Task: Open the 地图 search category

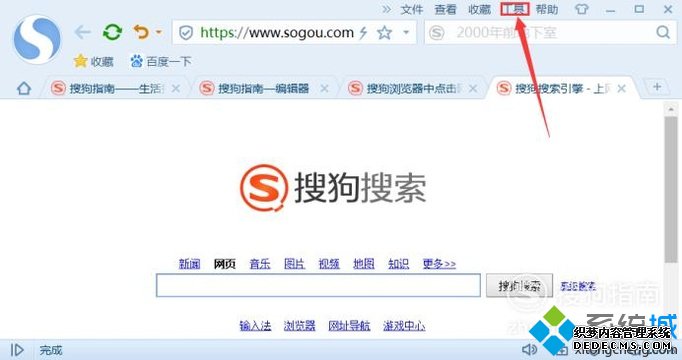Action: click(x=364, y=263)
